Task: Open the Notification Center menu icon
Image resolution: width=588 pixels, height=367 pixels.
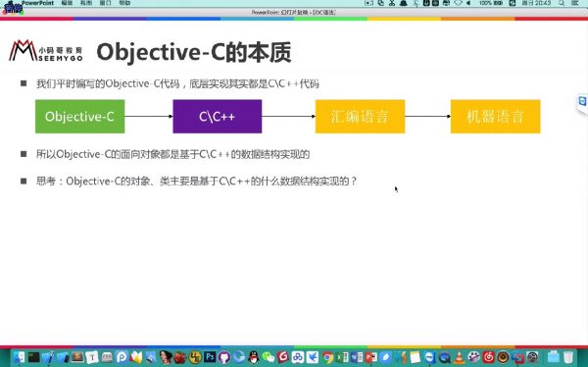Action: [575, 3]
